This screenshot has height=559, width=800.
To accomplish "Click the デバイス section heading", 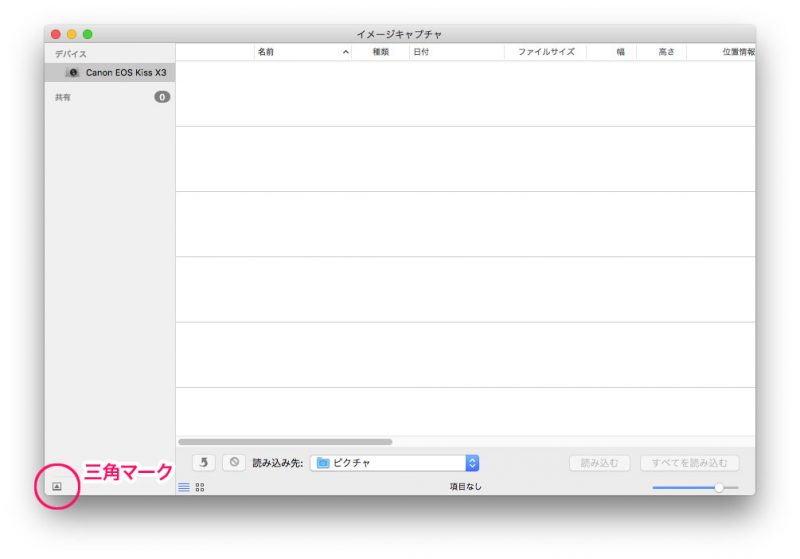I will tap(71, 54).
